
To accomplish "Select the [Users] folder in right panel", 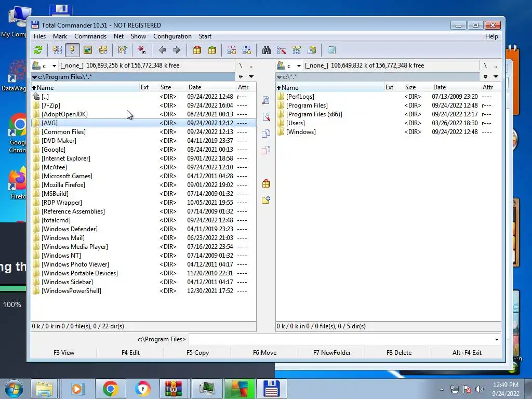I will 388,123.
